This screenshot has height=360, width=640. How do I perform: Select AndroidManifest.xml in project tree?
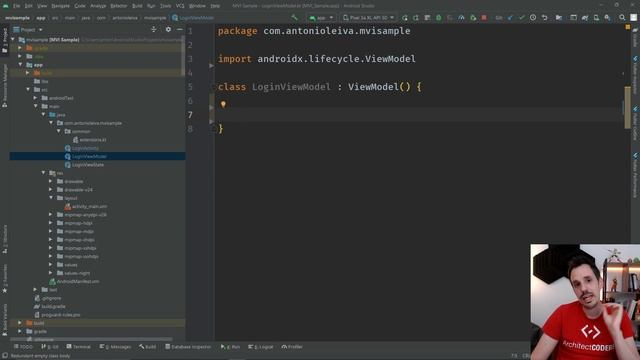(74, 281)
